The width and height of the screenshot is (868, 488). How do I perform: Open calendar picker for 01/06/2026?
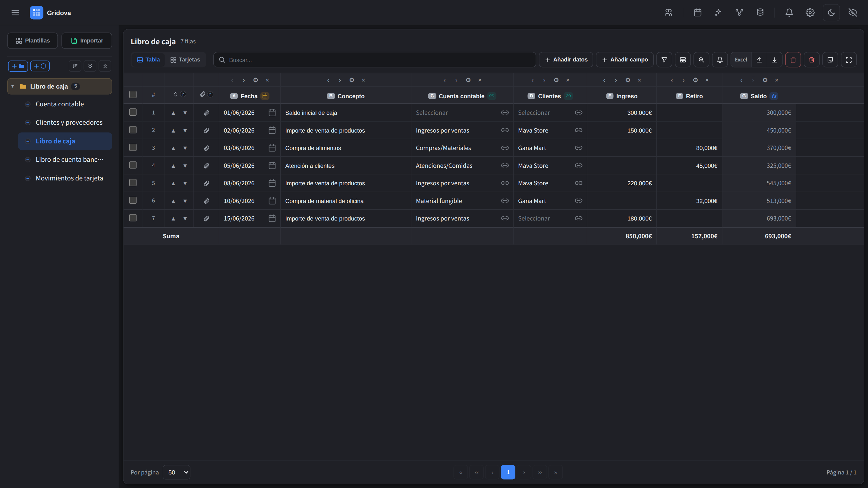[272, 112]
